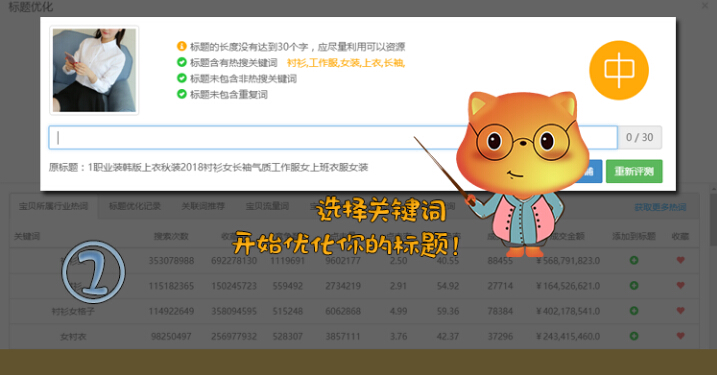
Task: Favorite 衬衫女格子 keyword with heart icon
Action: 680,311
